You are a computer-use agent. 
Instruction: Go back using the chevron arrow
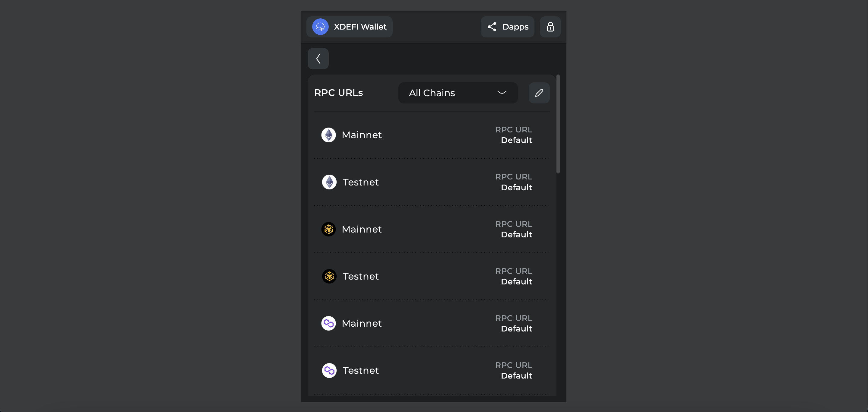point(318,59)
